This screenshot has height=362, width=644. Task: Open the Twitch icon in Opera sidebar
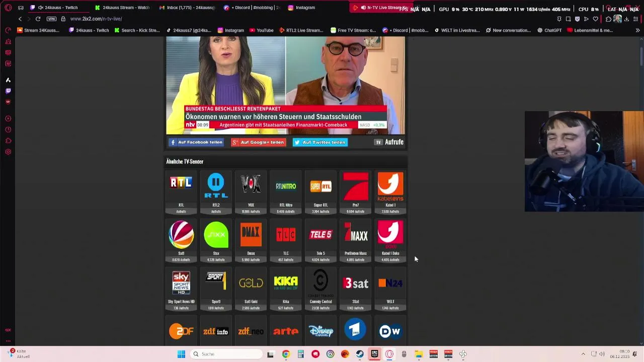tap(8, 91)
